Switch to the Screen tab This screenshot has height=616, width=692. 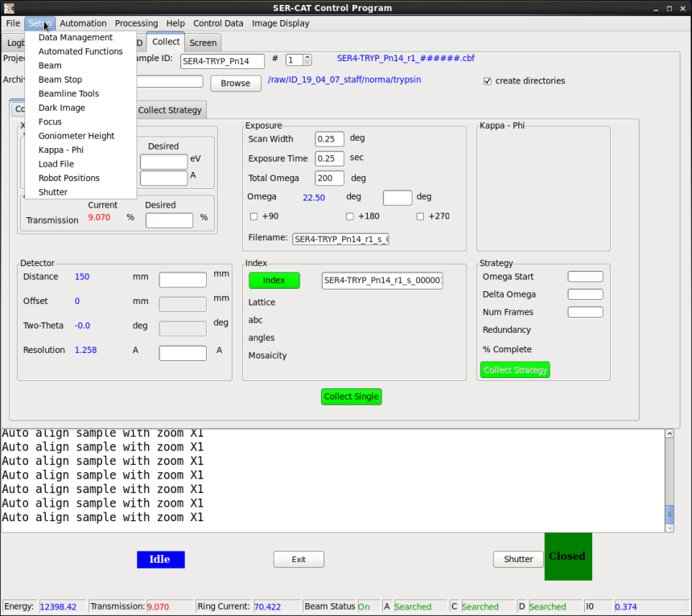203,43
